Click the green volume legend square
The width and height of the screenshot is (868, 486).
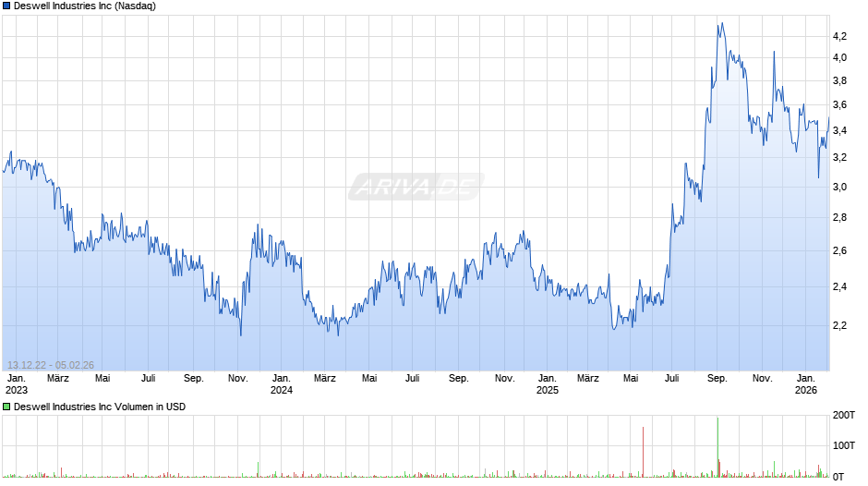pyautogui.click(x=6, y=407)
